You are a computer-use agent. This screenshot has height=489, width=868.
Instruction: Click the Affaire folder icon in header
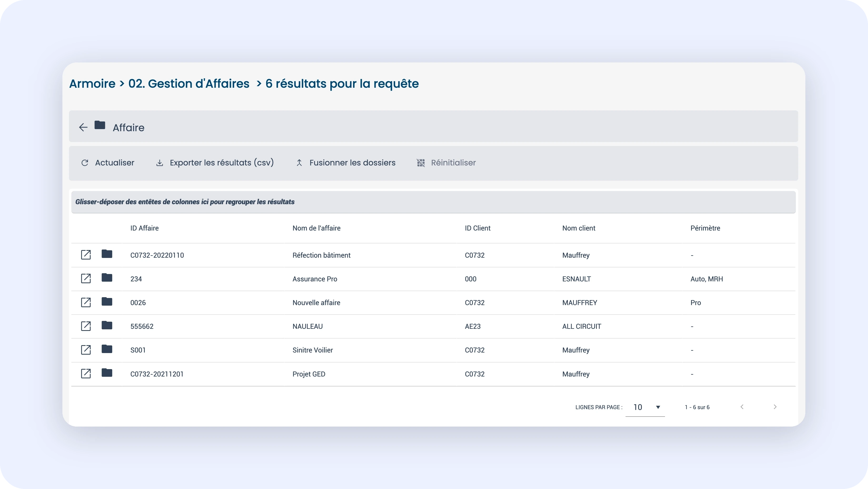(100, 125)
